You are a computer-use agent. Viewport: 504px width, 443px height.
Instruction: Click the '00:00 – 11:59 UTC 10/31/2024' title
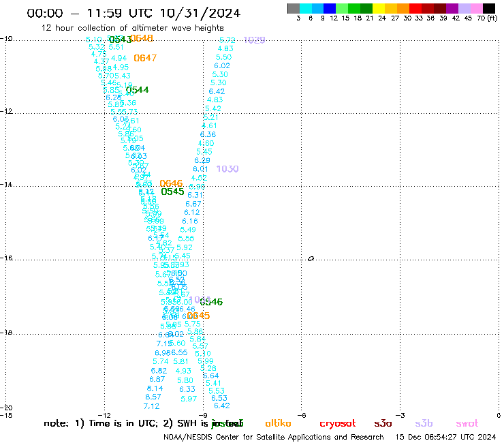[x=133, y=13]
